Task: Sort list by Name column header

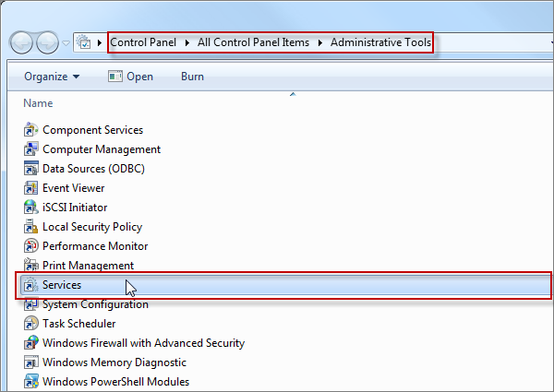Action: pos(38,103)
